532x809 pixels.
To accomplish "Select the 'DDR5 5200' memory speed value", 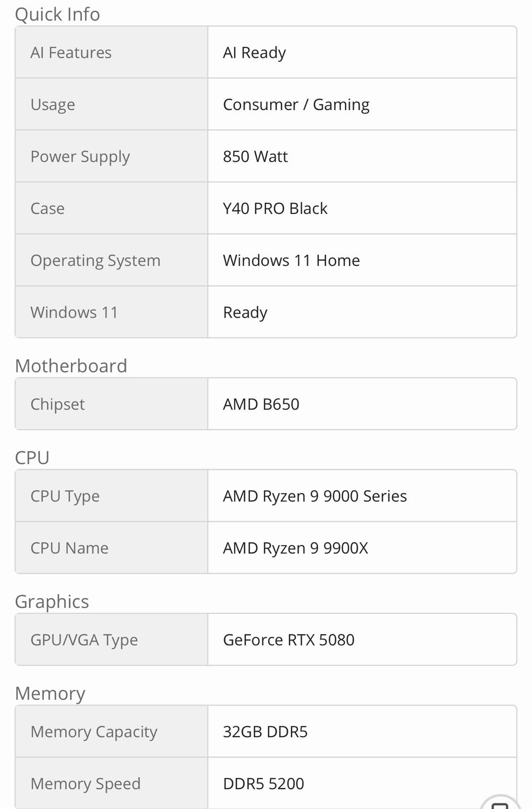I will pyautogui.click(x=263, y=784).
